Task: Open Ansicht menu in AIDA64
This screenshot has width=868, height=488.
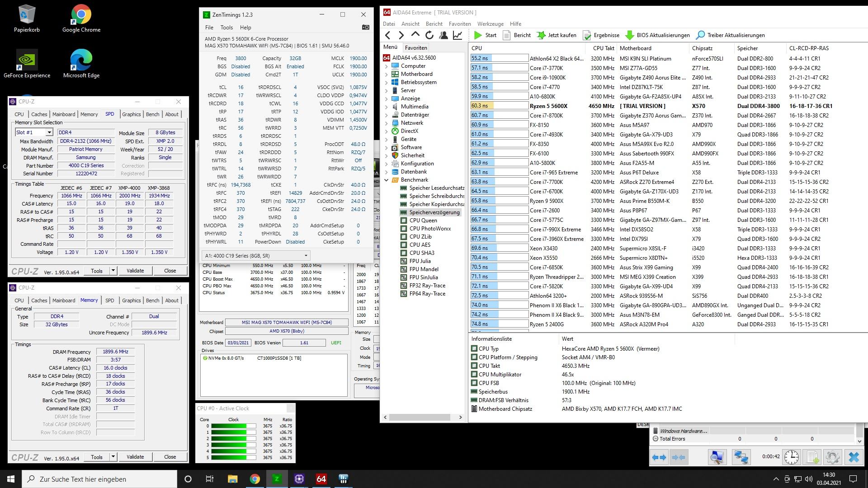Action: (410, 24)
